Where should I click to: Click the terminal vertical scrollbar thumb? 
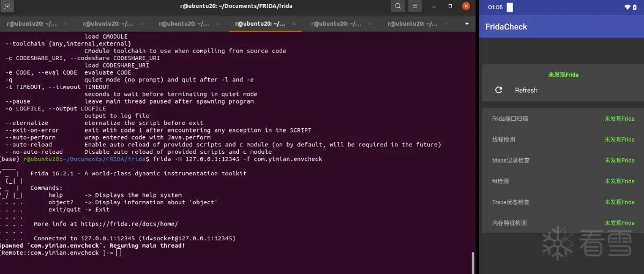tap(472, 263)
